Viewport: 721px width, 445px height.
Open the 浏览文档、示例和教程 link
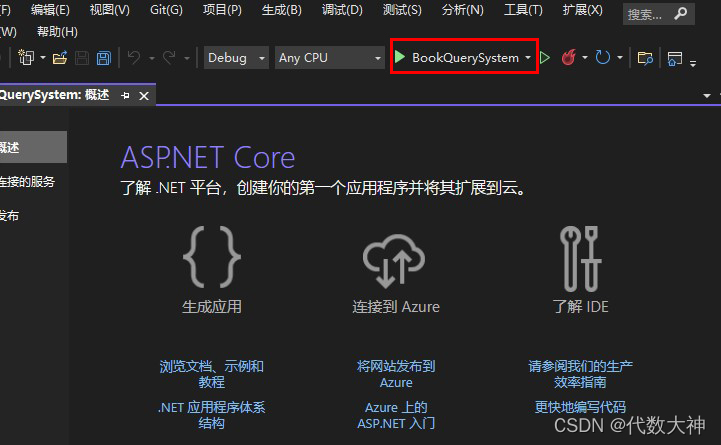[x=212, y=374]
